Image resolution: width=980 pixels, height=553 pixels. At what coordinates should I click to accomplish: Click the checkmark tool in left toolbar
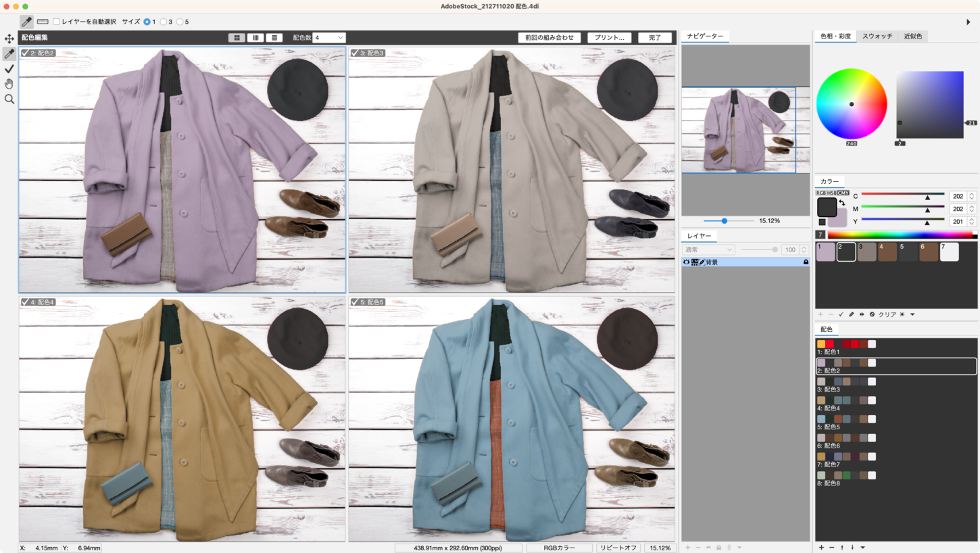tap(9, 69)
